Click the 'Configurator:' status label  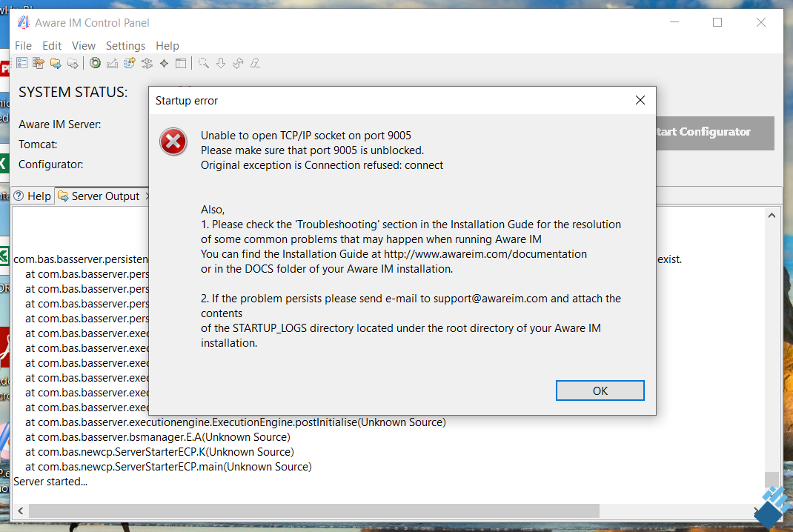(x=51, y=164)
